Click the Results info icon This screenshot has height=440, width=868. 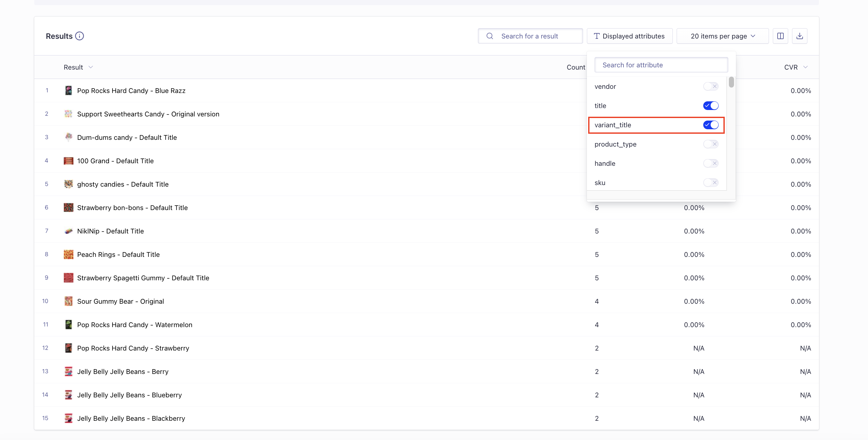click(x=79, y=36)
